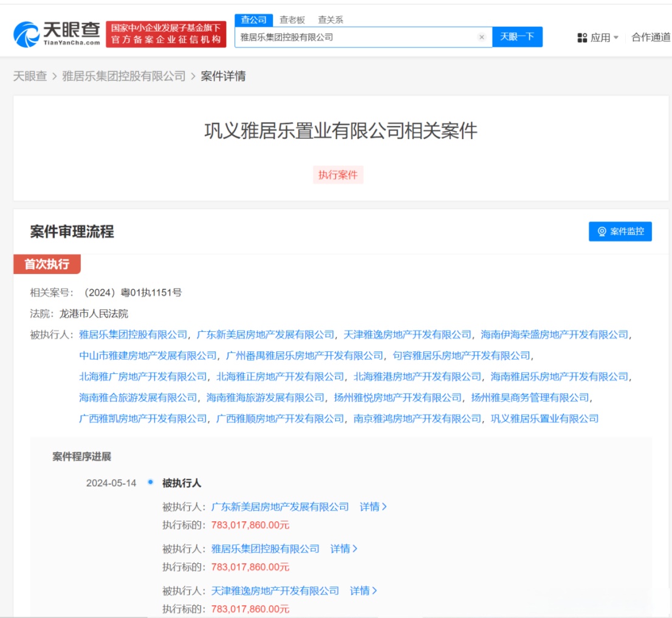Expand 详情 for 天津雅逸房地产开发有限公司

(x=363, y=591)
